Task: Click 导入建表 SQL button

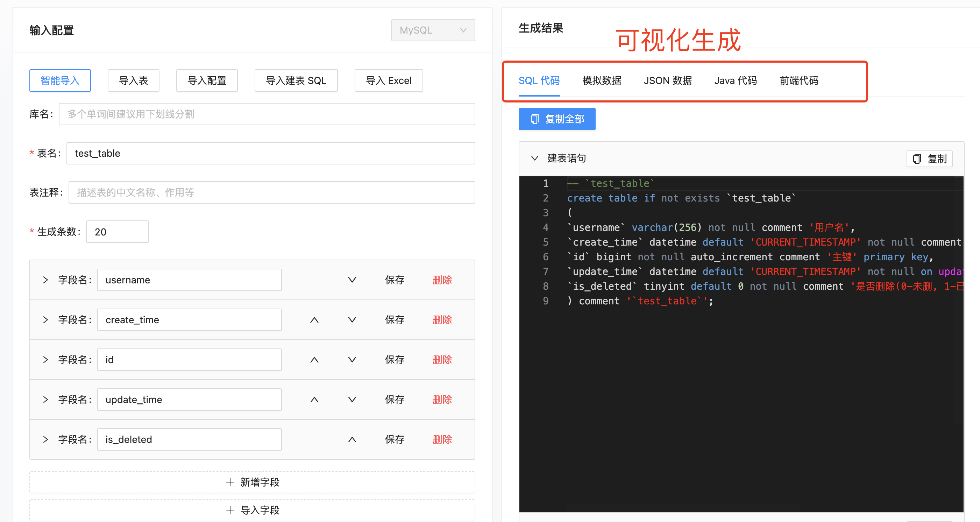Action: (x=296, y=81)
